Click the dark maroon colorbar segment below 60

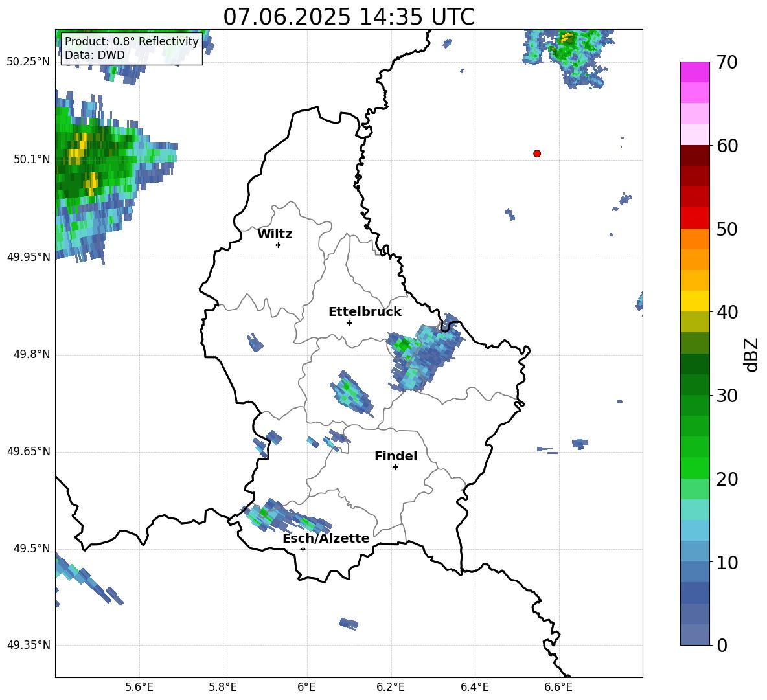click(694, 156)
